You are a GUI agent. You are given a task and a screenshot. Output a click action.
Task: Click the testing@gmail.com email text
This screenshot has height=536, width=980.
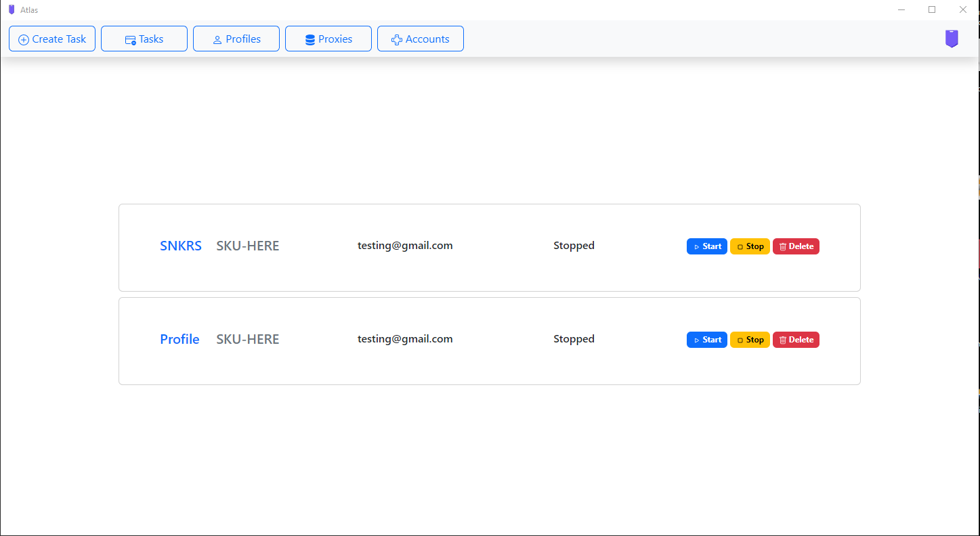click(405, 245)
